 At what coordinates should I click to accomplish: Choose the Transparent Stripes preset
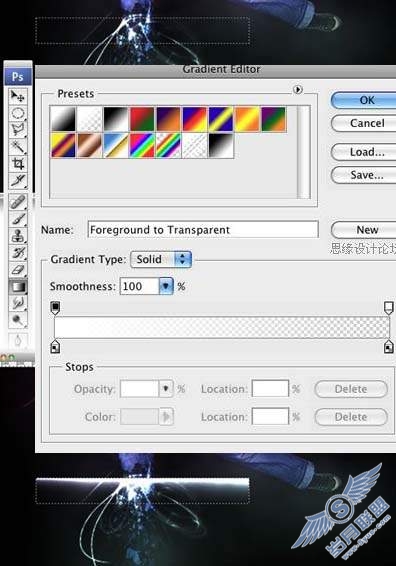tap(195, 145)
